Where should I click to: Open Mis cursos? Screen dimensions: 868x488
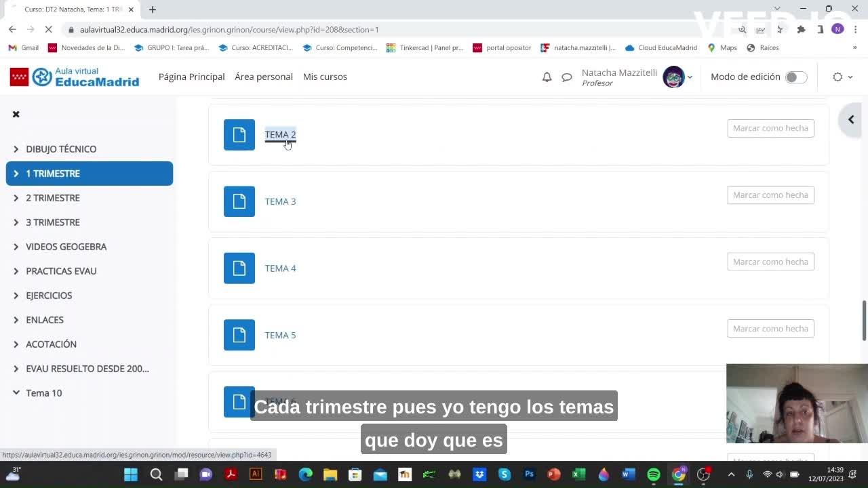click(325, 77)
